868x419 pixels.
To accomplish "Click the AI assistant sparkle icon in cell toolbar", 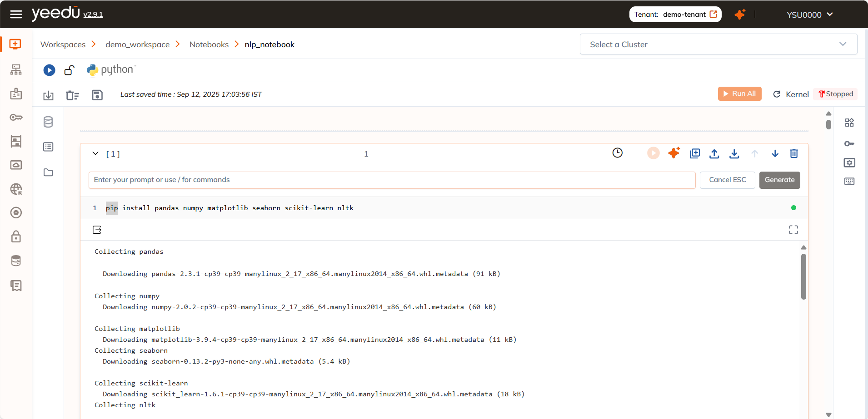I will (x=674, y=153).
